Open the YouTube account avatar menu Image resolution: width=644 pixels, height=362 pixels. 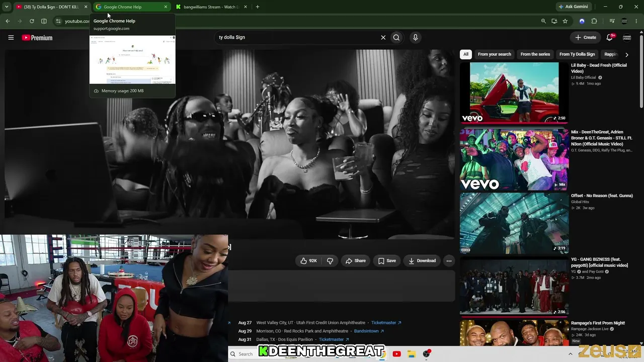tap(627, 37)
